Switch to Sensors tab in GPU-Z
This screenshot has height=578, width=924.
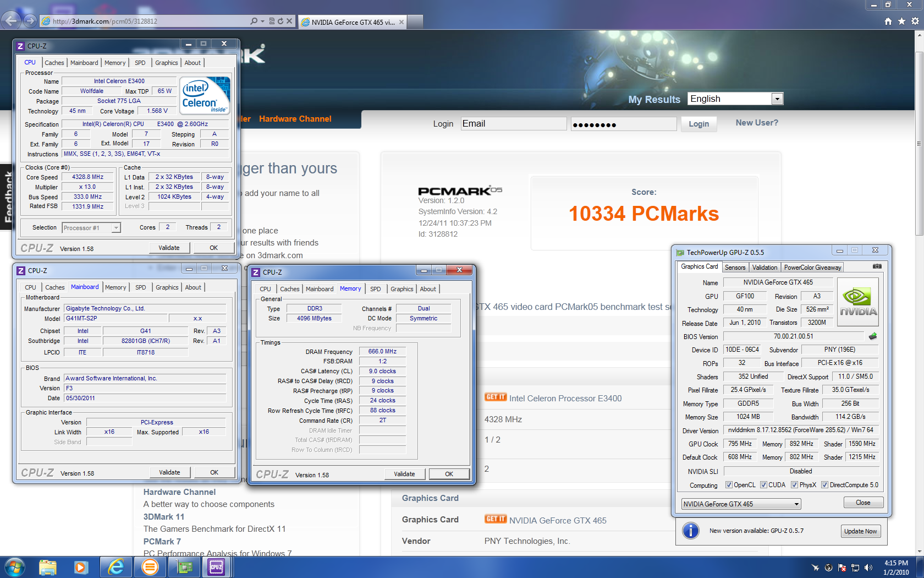coord(735,268)
